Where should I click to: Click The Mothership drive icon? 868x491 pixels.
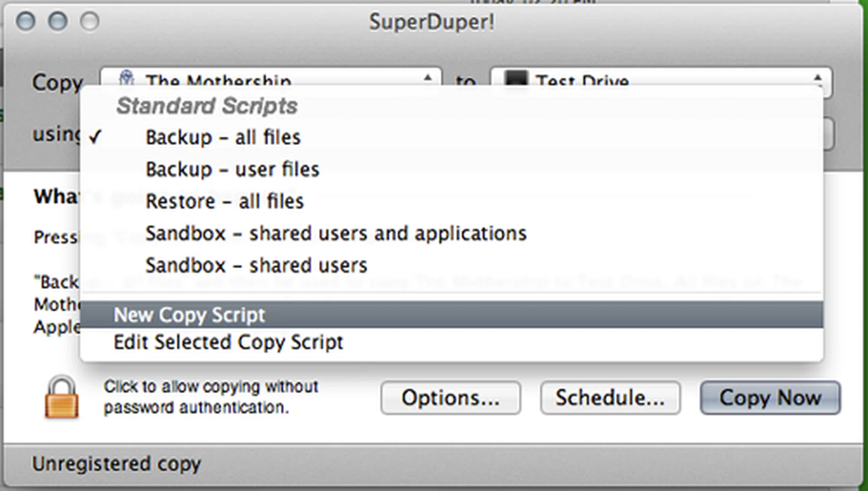(126, 78)
